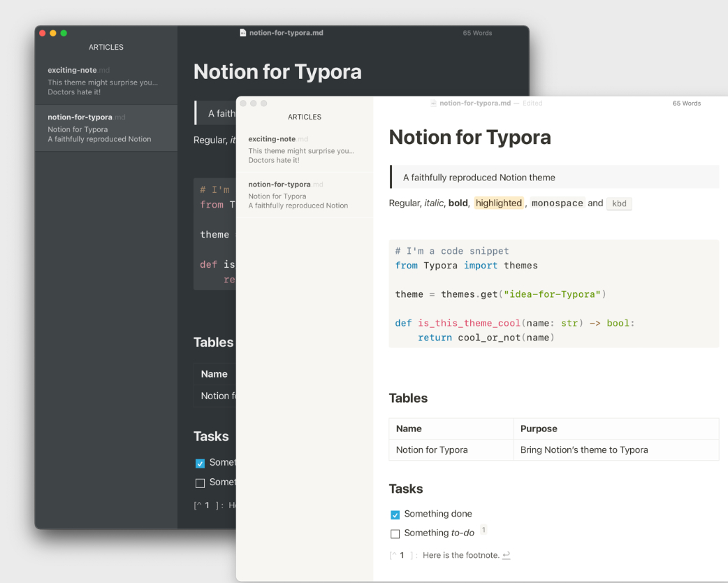Click the 'monospace' inline code text
This screenshot has width=728, height=583.
pyautogui.click(x=557, y=203)
